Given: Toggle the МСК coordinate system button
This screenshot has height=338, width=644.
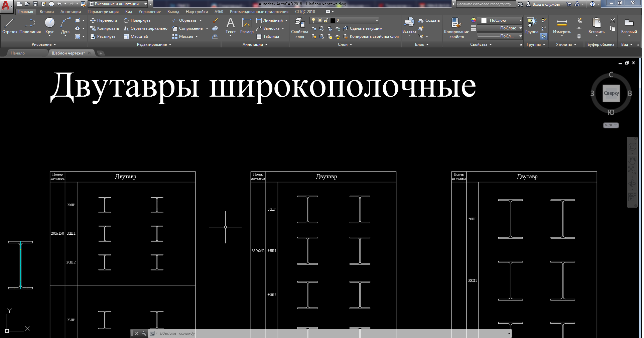Looking at the screenshot, I should click(x=611, y=125).
